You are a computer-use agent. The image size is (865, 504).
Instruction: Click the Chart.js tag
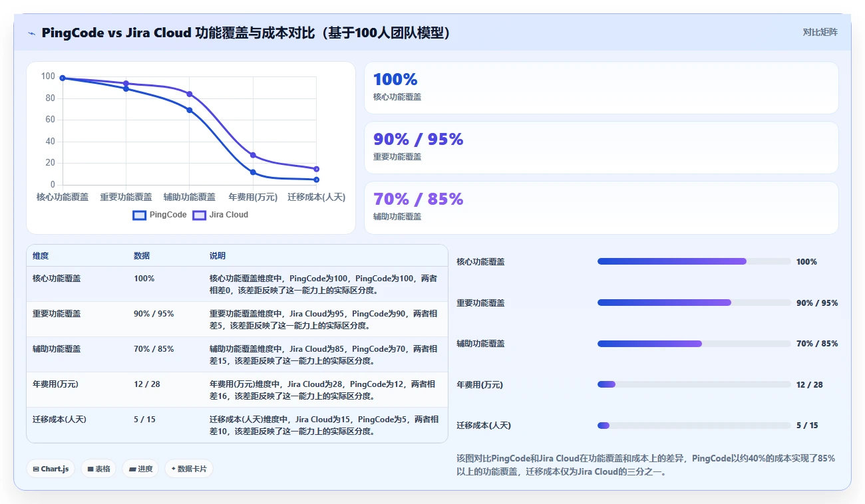[x=51, y=469]
